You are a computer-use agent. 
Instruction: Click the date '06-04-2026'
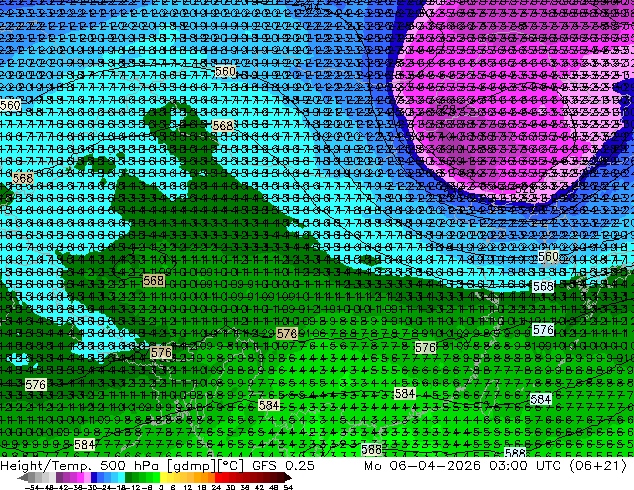(x=435, y=465)
